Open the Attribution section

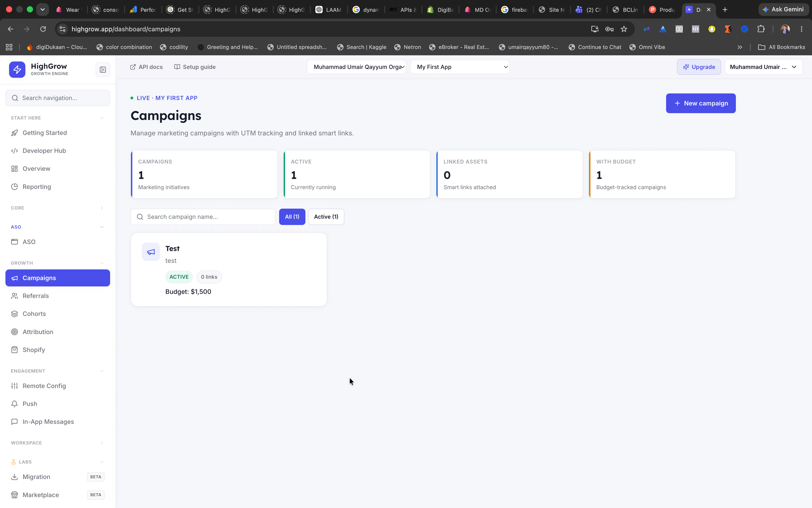click(x=58, y=332)
